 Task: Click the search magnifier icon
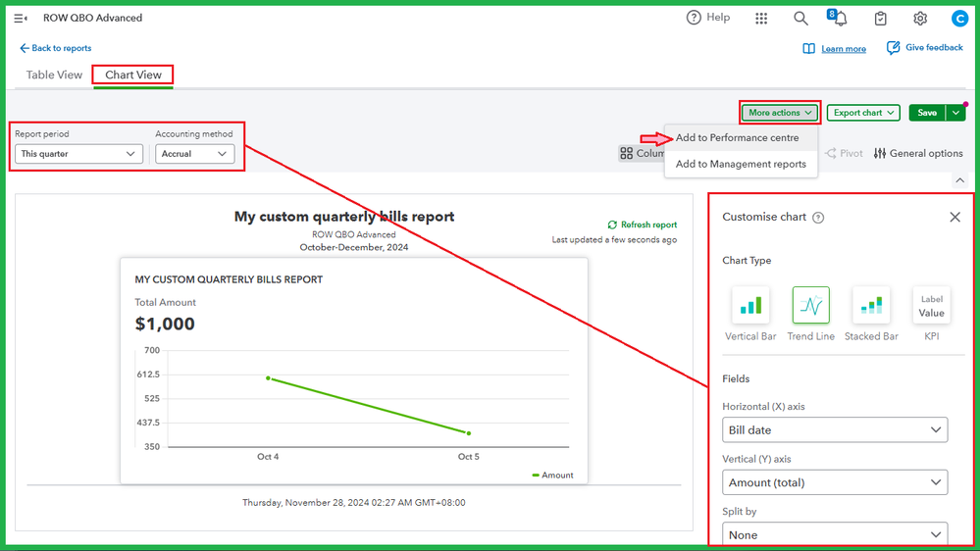[800, 18]
